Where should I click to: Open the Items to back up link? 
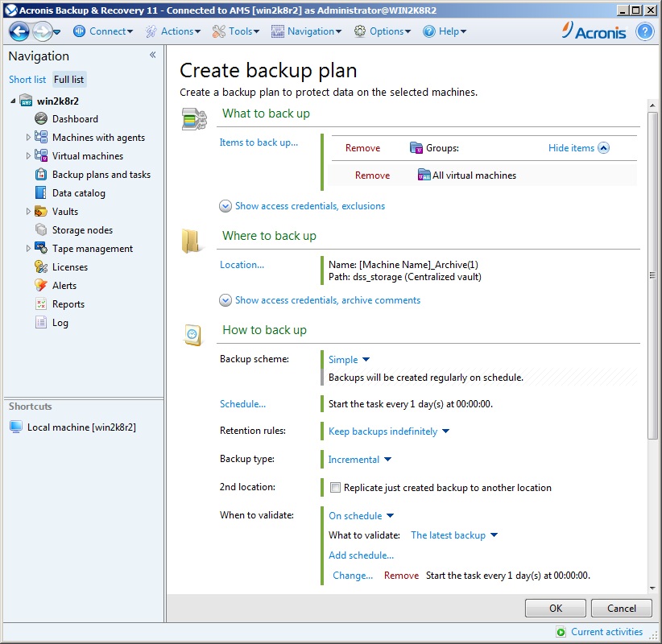[x=259, y=142]
